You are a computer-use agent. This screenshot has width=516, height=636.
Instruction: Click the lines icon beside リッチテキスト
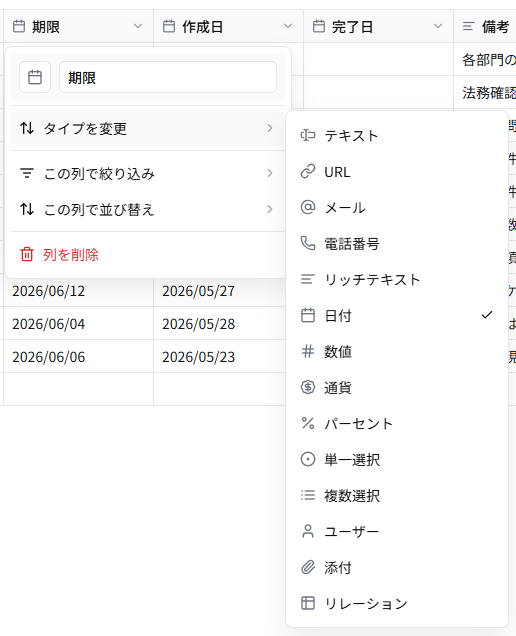(x=308, y=279)
